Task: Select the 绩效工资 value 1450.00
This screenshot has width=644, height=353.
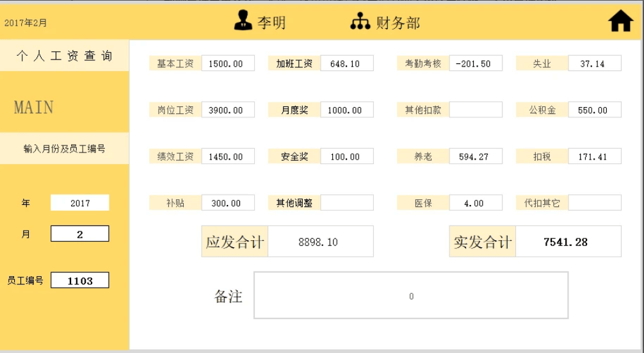Action: (x=228, y=156)
